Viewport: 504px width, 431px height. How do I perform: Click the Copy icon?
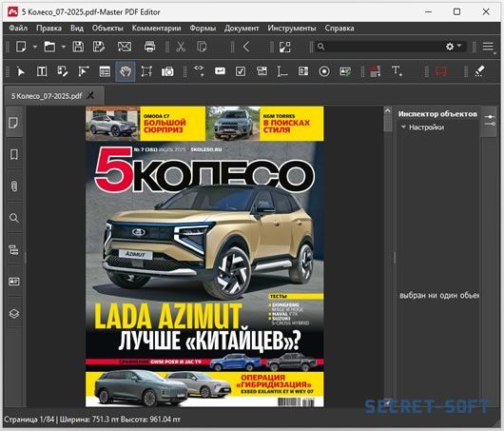coord(202,47)
